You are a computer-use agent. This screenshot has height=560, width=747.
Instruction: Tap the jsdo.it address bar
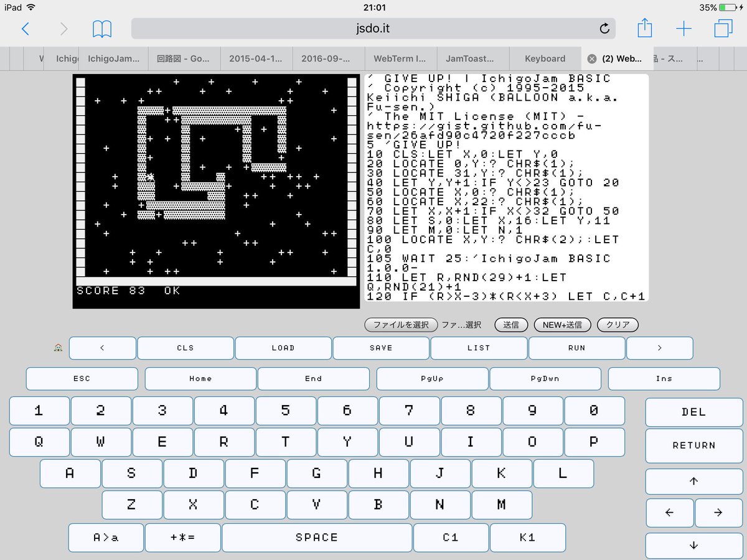coord(373,29)
